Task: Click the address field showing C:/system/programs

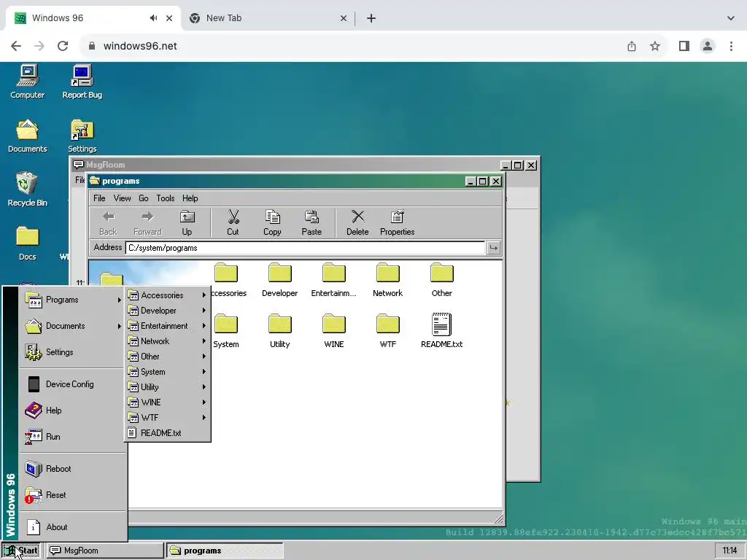Action: [x=305, y=248]
